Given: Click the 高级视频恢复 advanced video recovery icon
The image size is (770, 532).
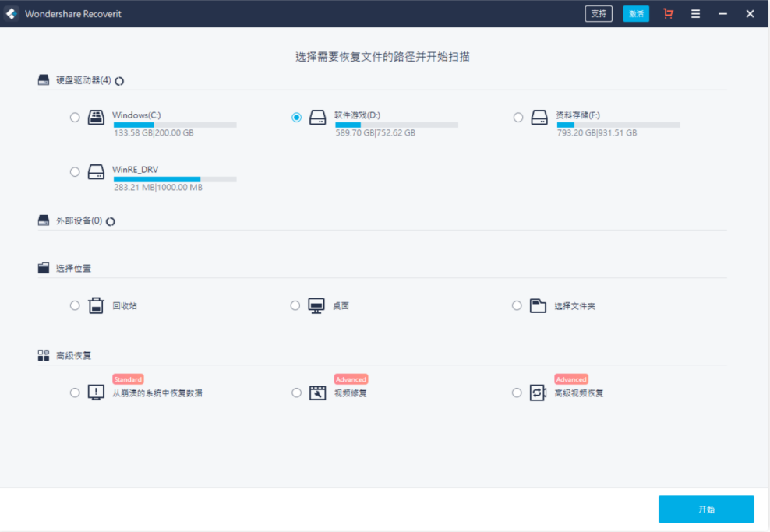Looking at the screenshot, I should (x=538, y=393).
